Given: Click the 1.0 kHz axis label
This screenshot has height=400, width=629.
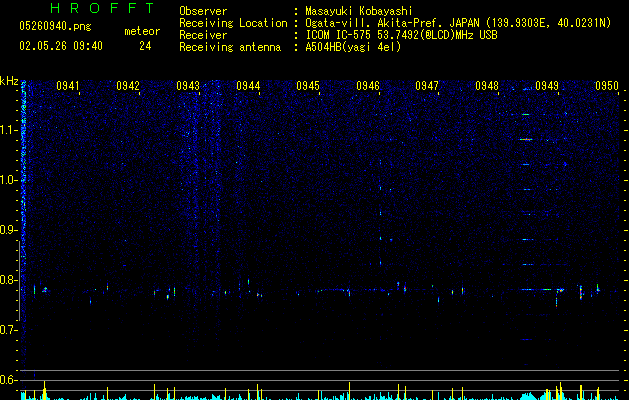Looking at the screenshot, I should [9, 180].
